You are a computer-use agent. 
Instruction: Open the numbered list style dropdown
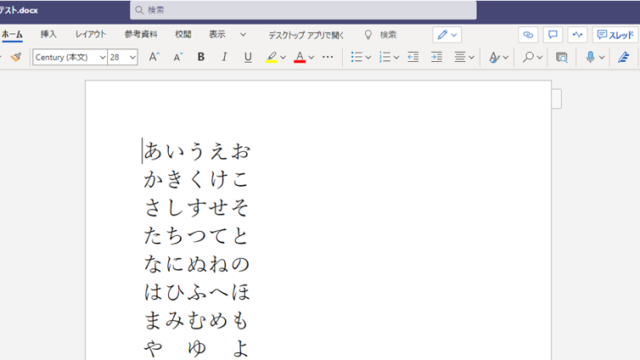(x=396, y=58)
